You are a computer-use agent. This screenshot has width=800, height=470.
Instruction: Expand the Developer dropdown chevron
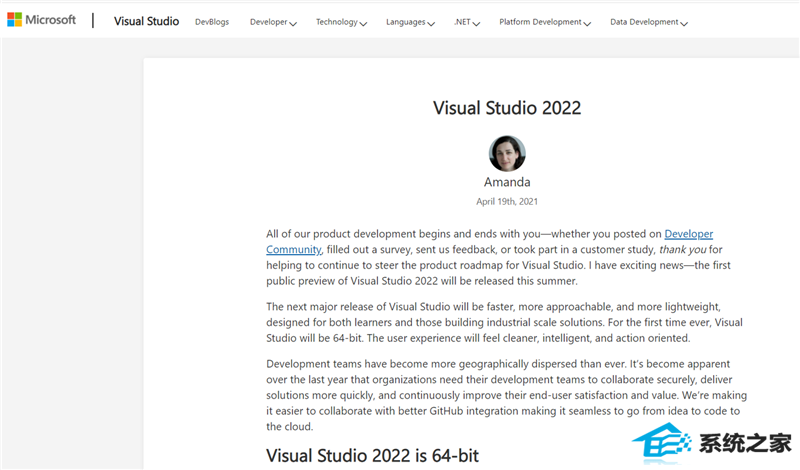(293, 23)
